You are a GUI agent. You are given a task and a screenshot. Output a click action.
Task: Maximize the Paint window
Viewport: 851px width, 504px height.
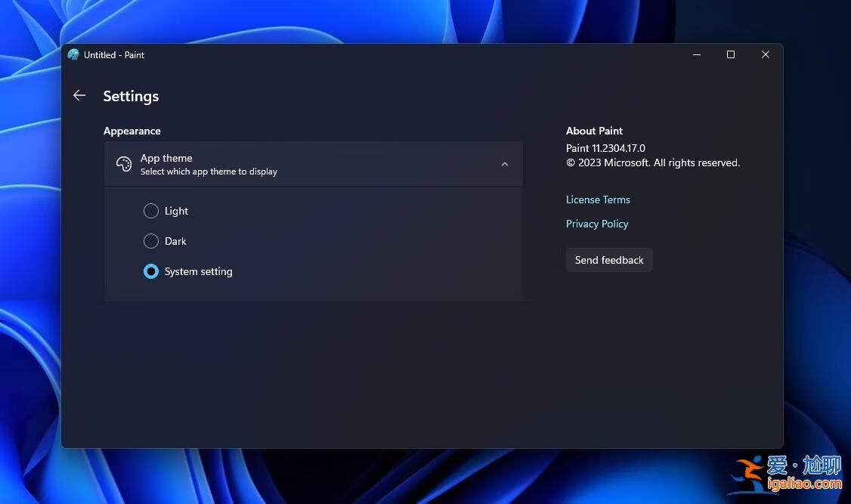click(x=731, y=54)
